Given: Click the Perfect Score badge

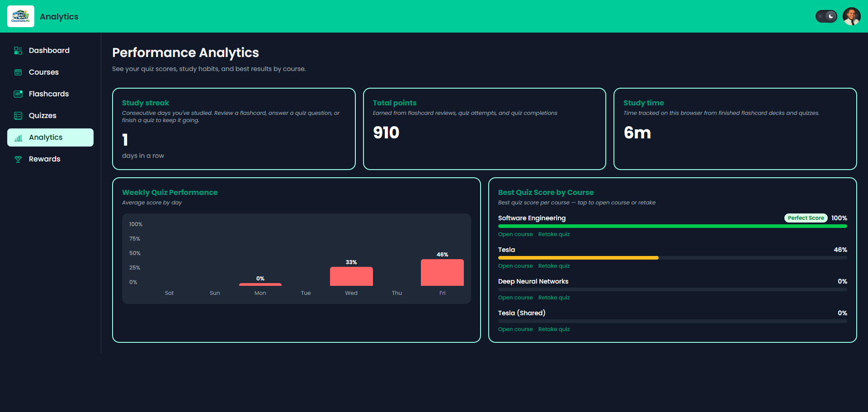Looking at the screenshot, I should 806,218.
